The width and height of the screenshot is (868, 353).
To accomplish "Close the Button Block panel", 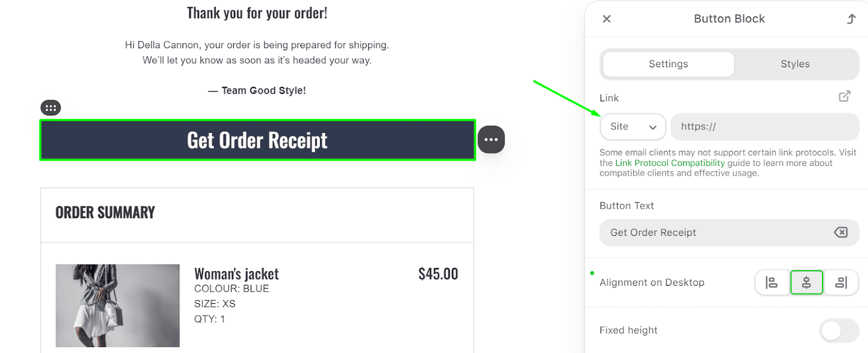I will pyautogui.click(x=607, y=18).
